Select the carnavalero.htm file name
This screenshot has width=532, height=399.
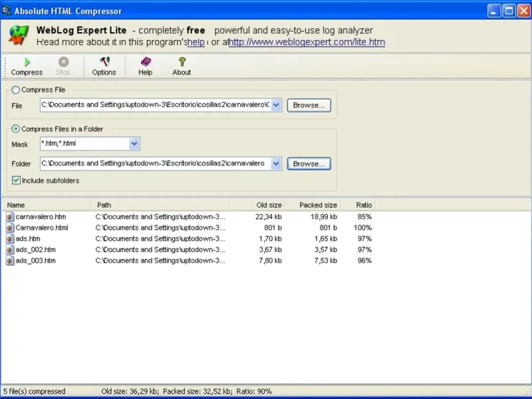[x=41, y=217]
